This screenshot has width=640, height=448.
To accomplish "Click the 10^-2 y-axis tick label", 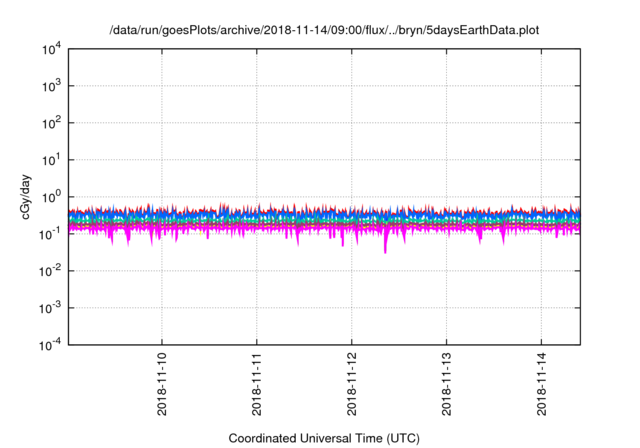I will coord(50,271).
